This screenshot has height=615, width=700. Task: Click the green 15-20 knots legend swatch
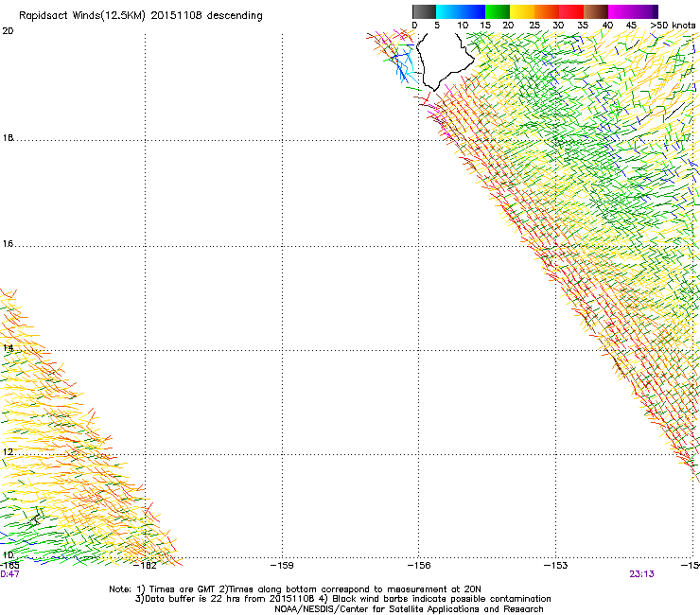click(498, 11)
